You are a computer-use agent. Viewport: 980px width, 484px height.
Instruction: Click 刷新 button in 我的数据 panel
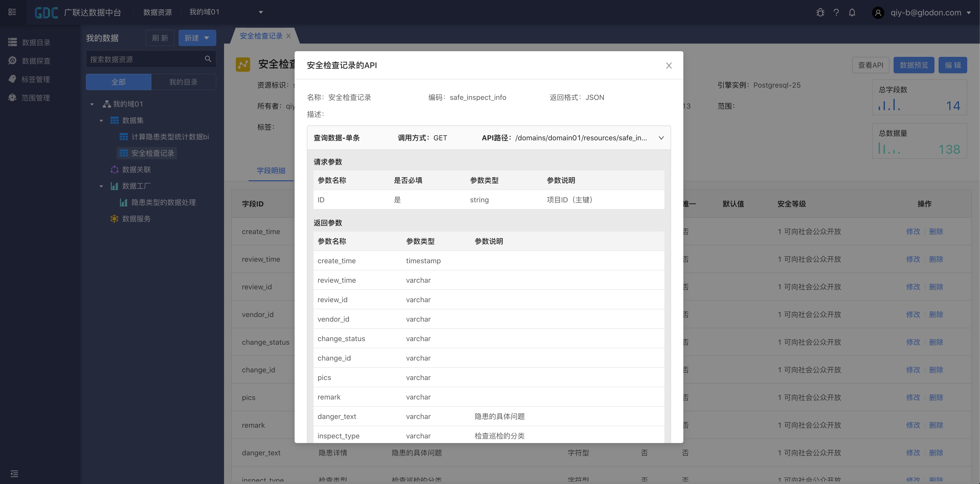pos(160,38)
